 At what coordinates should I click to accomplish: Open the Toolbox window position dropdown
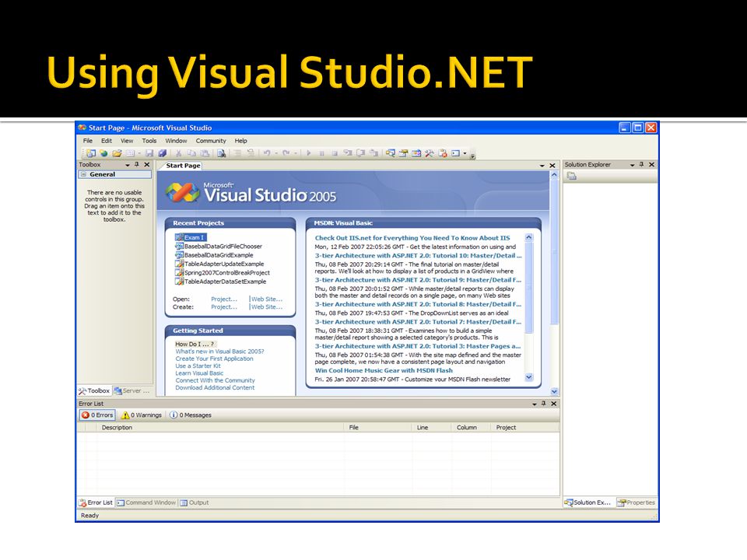pyautogui.click(x=128, y=165)
